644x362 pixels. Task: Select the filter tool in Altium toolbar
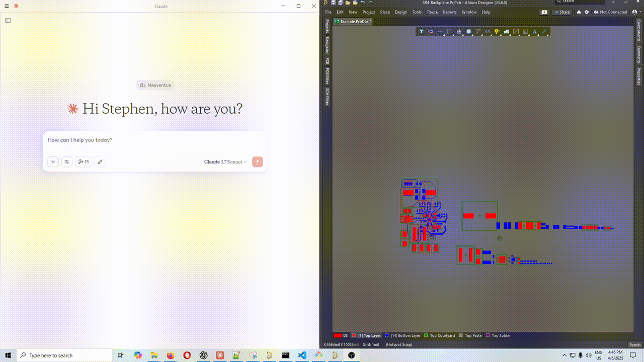tap(421, 32)
